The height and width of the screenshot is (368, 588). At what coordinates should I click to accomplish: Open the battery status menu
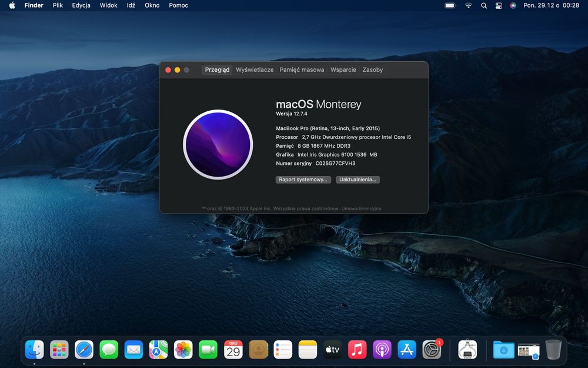(450, 5)
